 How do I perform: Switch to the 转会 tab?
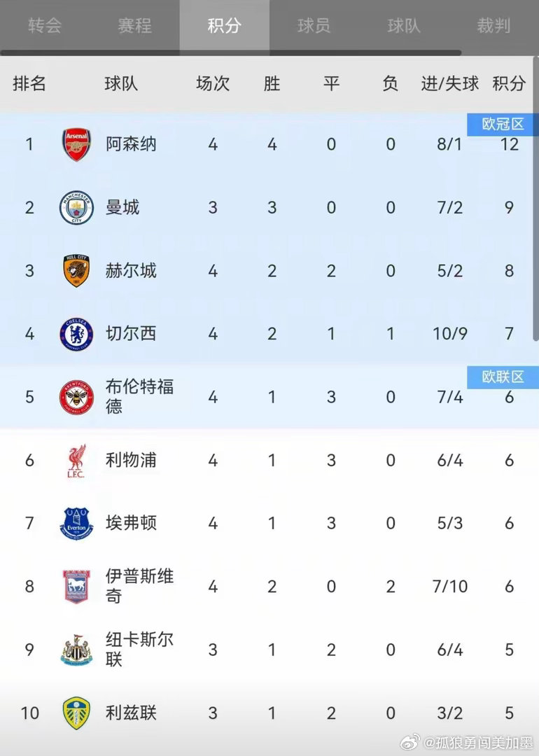(45, 25)
